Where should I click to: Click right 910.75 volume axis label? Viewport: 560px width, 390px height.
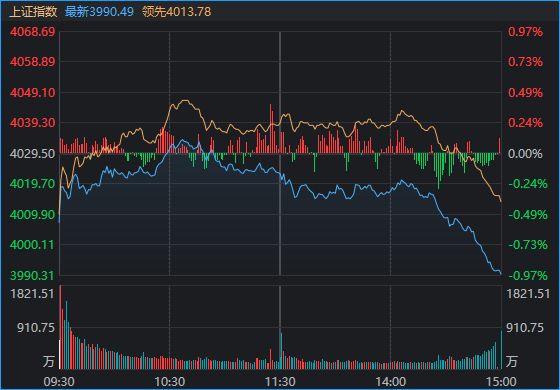[525, 328]
